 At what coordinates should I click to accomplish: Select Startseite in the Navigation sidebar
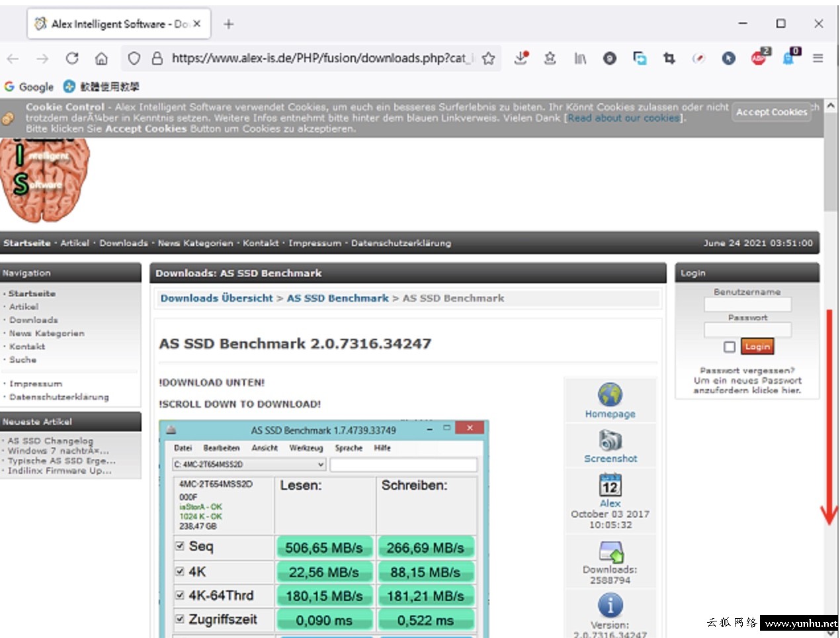(32, 293)
